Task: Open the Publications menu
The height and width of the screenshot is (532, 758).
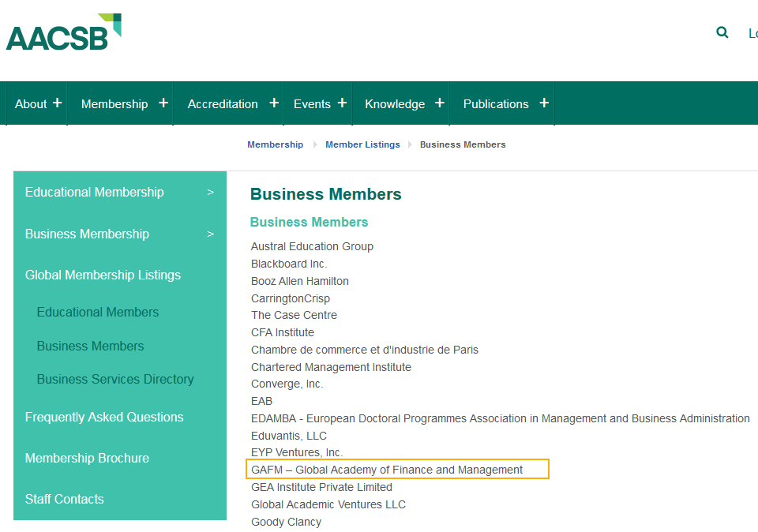Action: (x=496, y=104)
